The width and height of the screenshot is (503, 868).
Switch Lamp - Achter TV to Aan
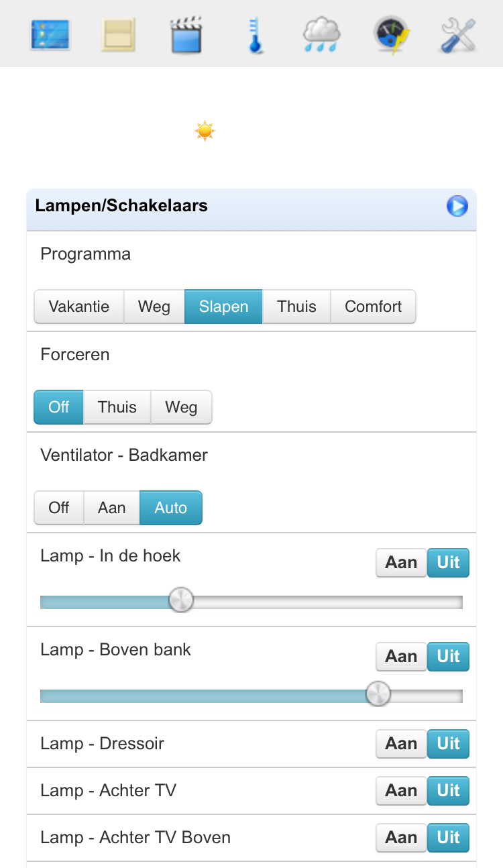tap(401, 790)
